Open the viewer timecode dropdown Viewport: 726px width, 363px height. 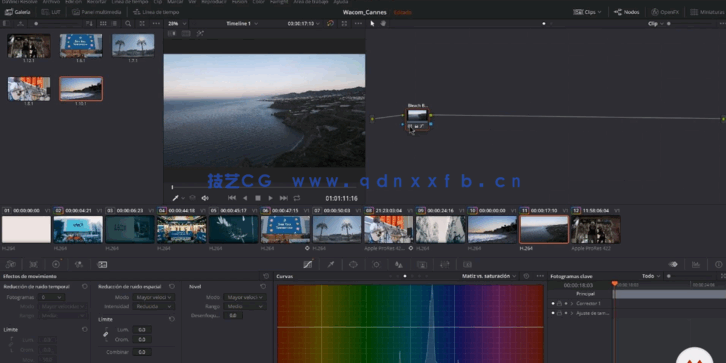tap(304, 23)
